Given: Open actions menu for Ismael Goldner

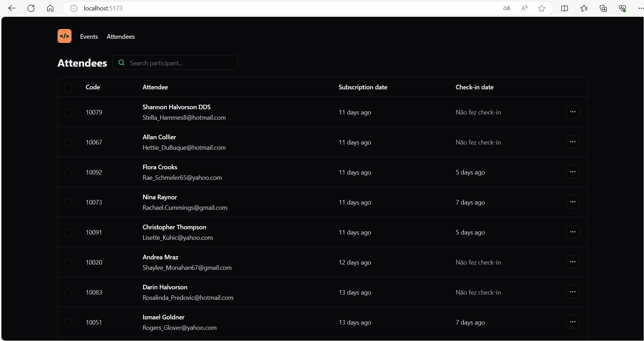Looking at the screenshot, I should pos(573,322).
